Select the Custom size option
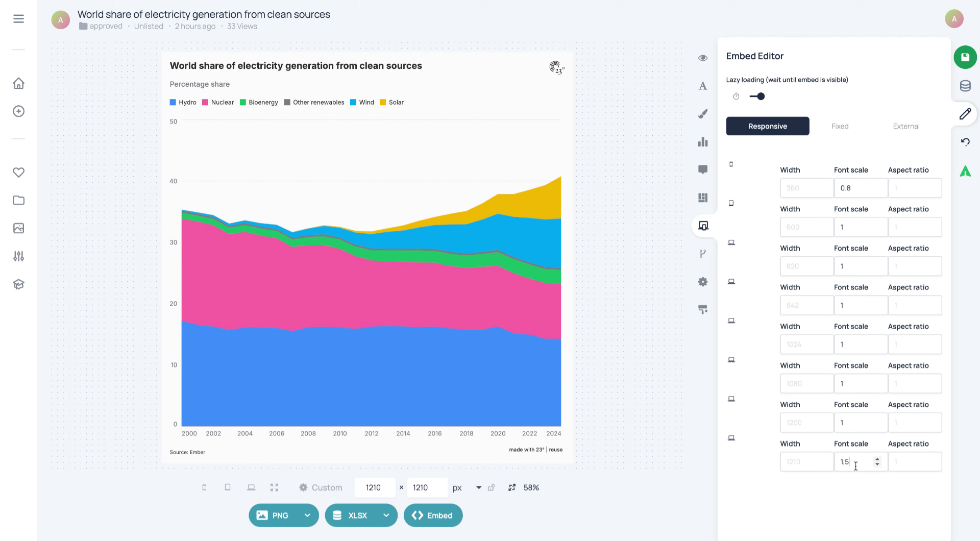 point(321,487)
